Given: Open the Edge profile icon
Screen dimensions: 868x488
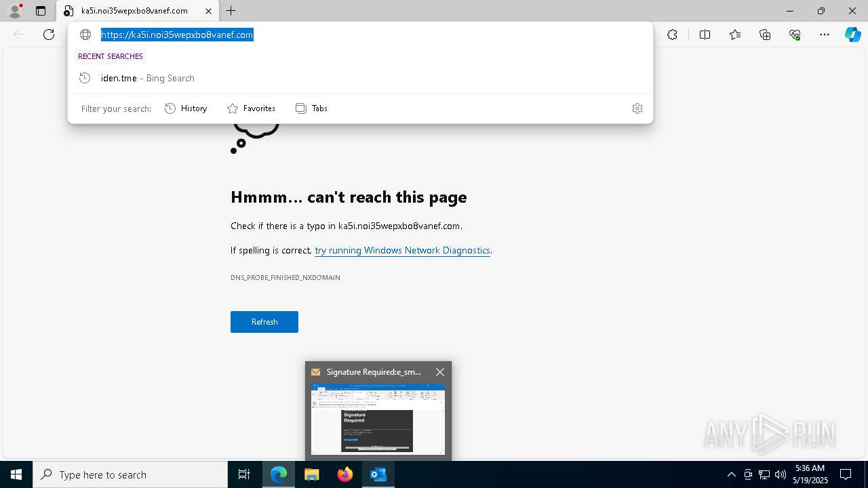Looking at the screenshot, I should tap(14, 11).
